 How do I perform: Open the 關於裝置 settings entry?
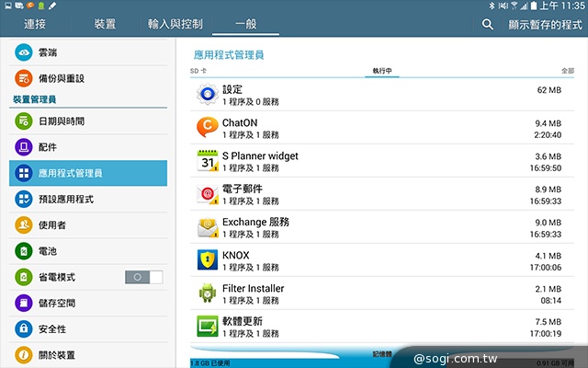[x=88, y=355]
